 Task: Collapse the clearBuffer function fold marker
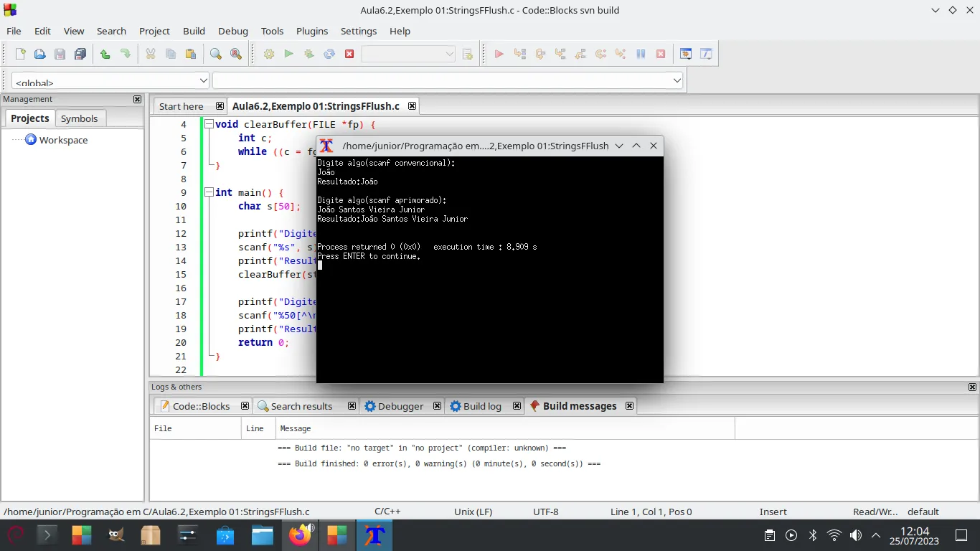[x=209, y=124]
